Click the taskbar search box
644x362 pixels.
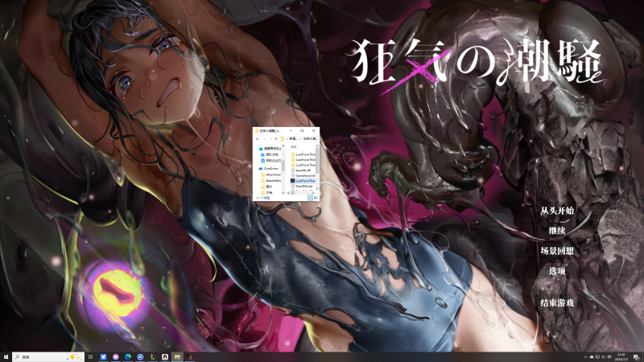click(48, 357)
